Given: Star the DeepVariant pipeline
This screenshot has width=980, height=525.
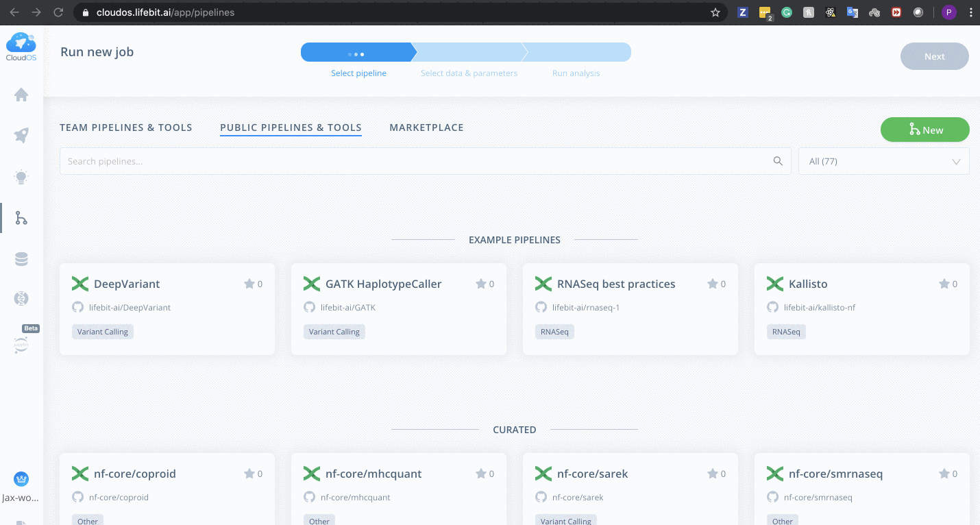Looking at the screenshot, I should [249, 284].
